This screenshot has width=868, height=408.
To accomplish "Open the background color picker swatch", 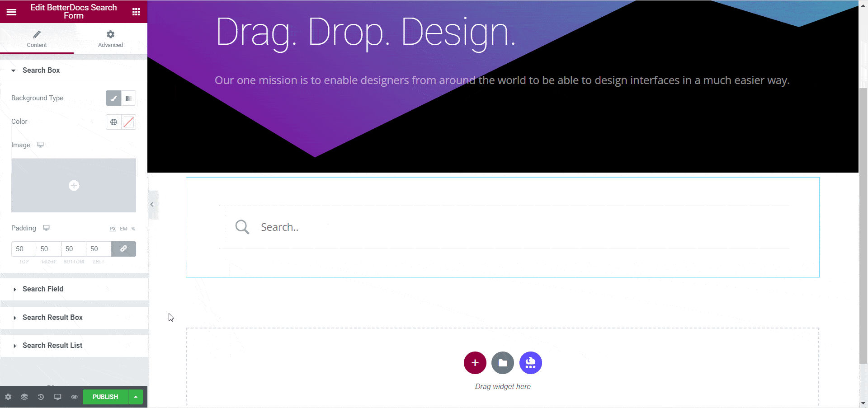I will click(129, 122).
